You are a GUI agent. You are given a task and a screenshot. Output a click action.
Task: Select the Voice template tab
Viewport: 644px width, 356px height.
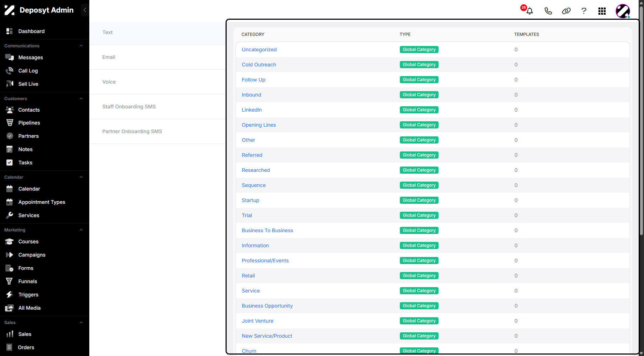click(157, 82)
